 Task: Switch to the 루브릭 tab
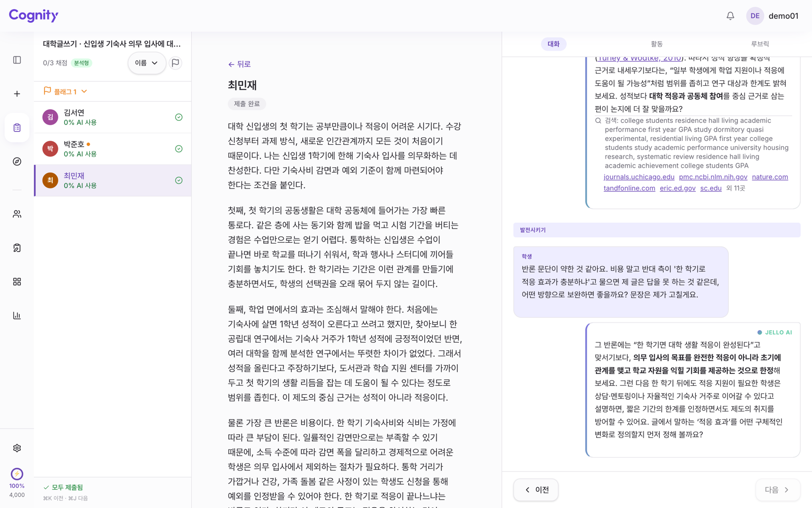pos(760,44)
